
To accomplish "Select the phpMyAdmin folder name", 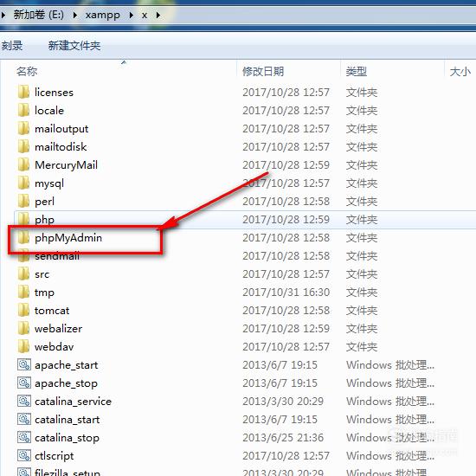I will [x=68, y=238].
